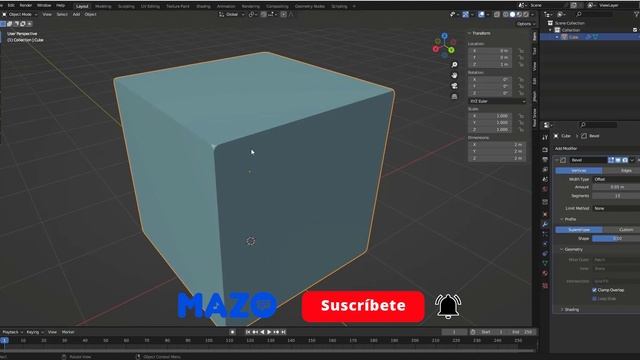
Task: Switch to UV Editing workspace tab
Action: [150, 6]
